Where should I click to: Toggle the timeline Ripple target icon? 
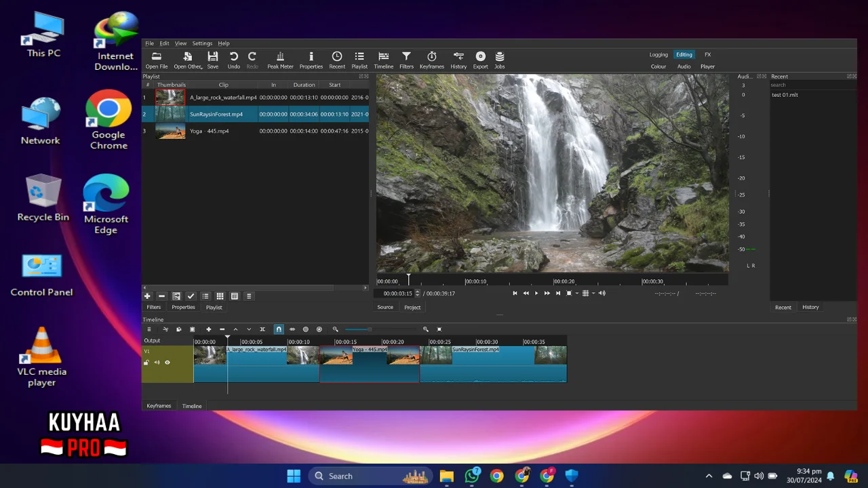pyautogui.click(x=306, y=329)
